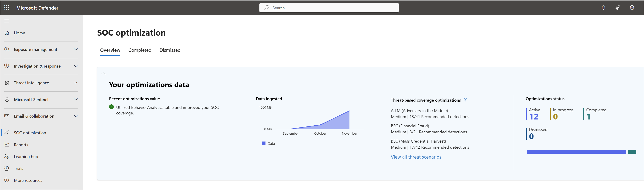Click the Home house icon

(7, 33)
